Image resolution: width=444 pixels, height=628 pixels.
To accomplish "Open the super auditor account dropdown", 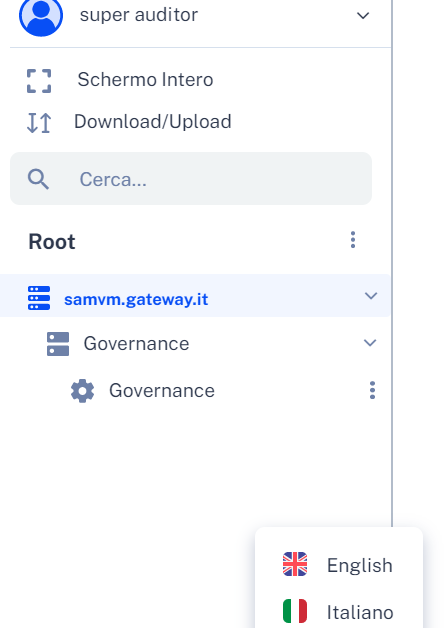I will (363, 16).
